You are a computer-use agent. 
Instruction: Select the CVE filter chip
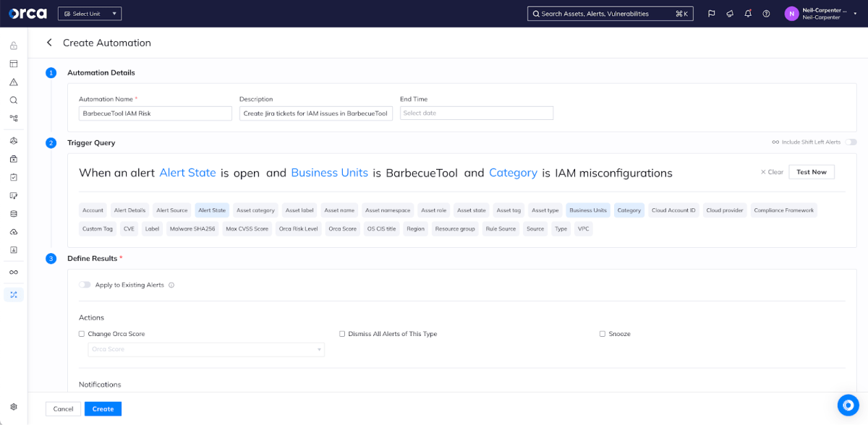point(129,229)
